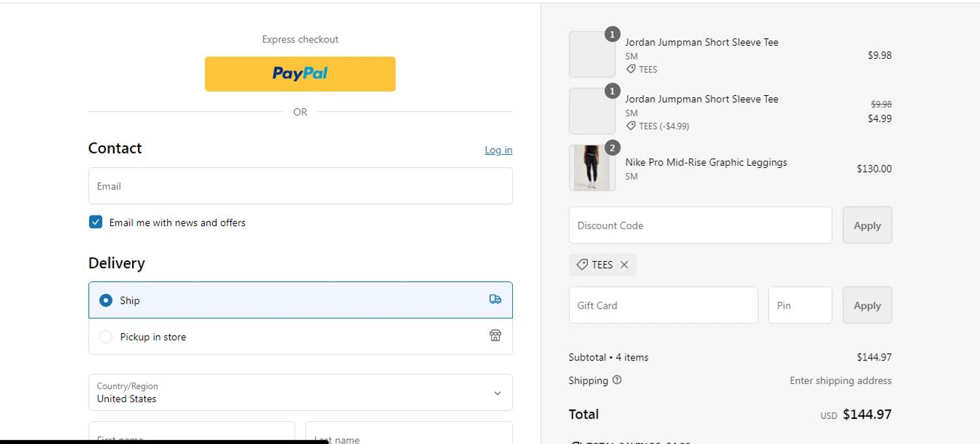Click the tag icon on TEES chip

pos(582,264)
